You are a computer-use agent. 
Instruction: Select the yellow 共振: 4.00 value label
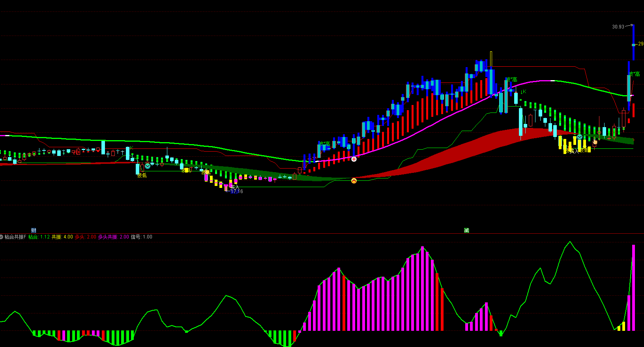click(62, 237)
